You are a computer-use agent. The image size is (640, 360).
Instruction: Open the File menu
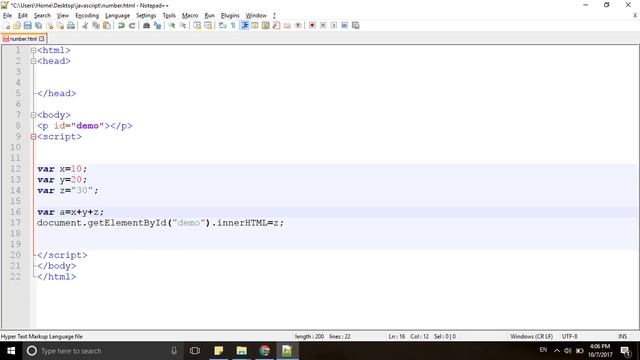pyautogui.click(x=7, y=16)
